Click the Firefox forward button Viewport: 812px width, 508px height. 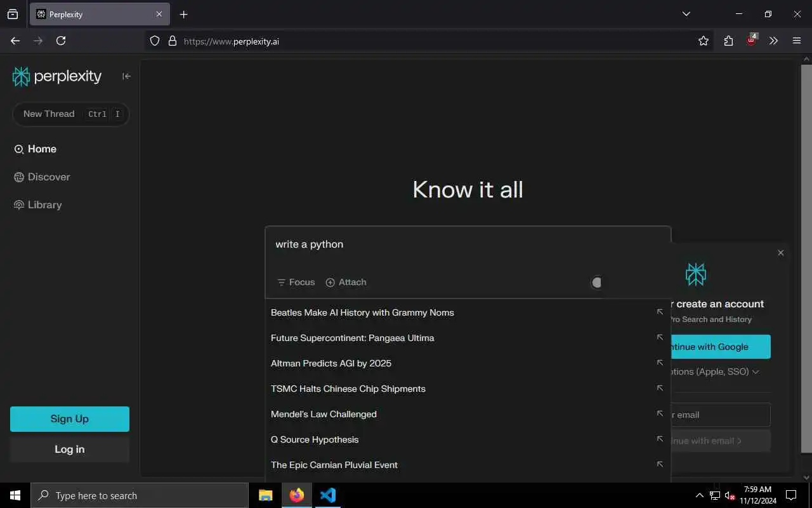(38, 41)
